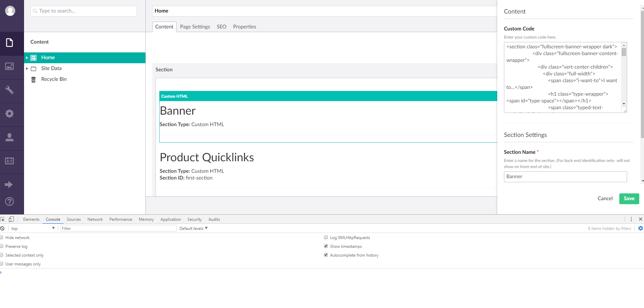Viewport: 644px width, 308px height.
Task: Switch to the Properties tab
Action: (x=245, y=27)
